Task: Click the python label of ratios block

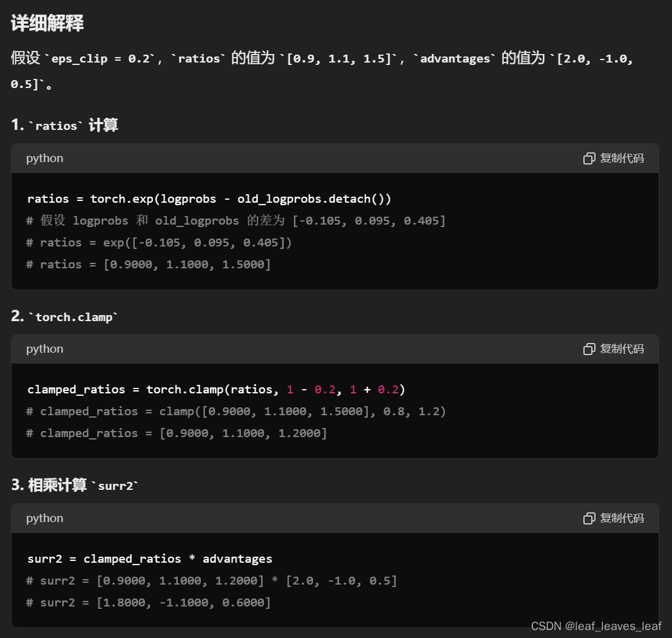Action: click(44, 158)
